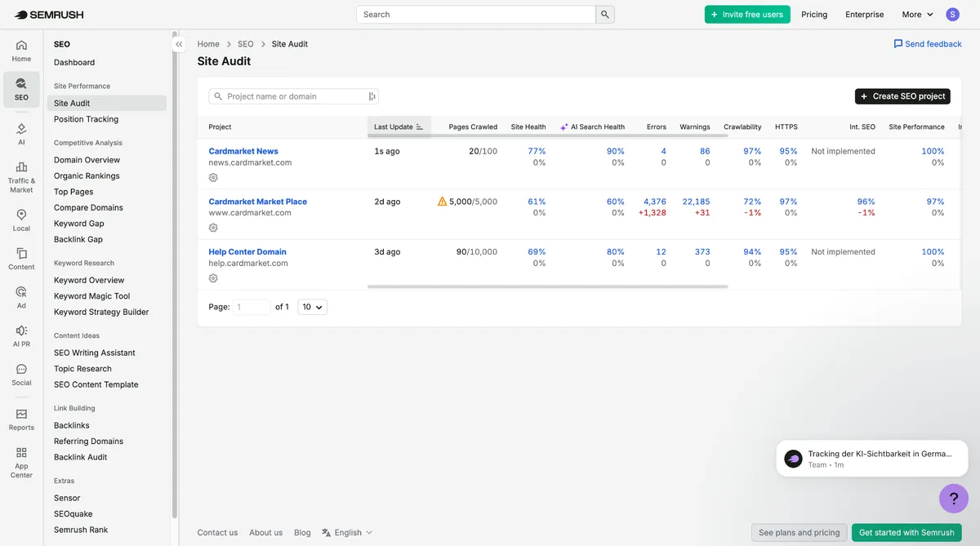The height and width of the screenshot is (546, 980).
Task: Open settings gear for Cardmarket News
Action: 213,177
